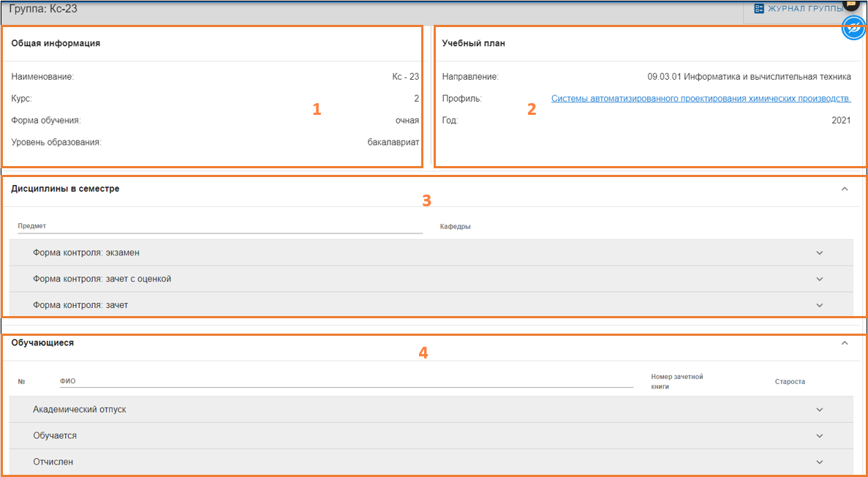Image resolution: width=868 pixels, height=477 pixels.
Task: Click the Предмет filter field
Action: [x=219, y=227]
